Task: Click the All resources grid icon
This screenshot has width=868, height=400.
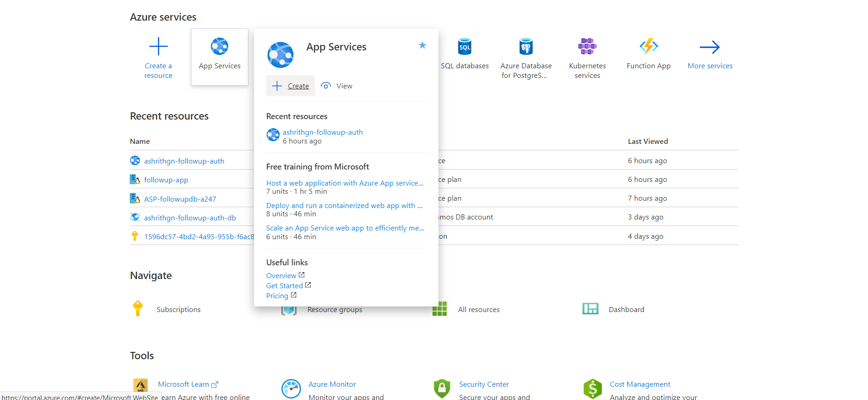Action: pyautogui.click(x=439, y=309)
